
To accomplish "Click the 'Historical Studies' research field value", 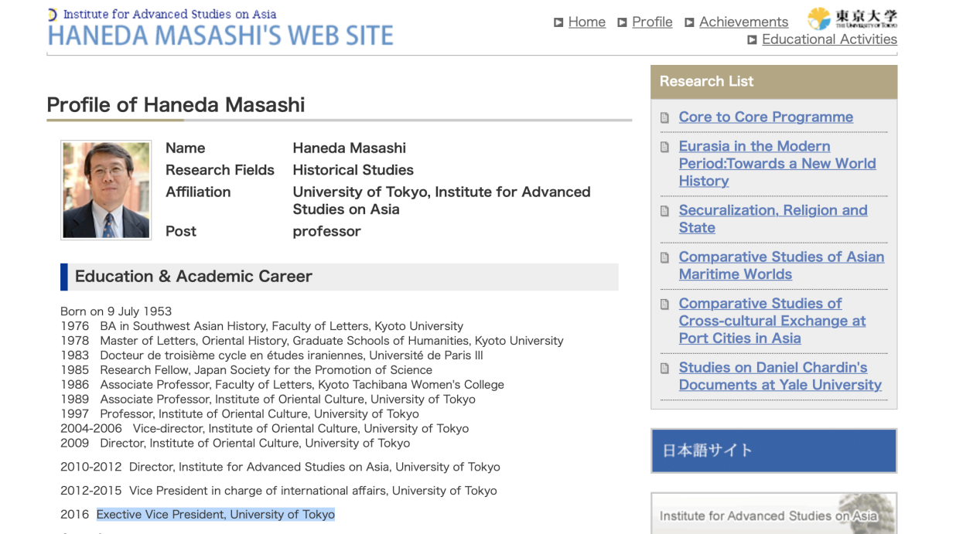I will 353,170.
